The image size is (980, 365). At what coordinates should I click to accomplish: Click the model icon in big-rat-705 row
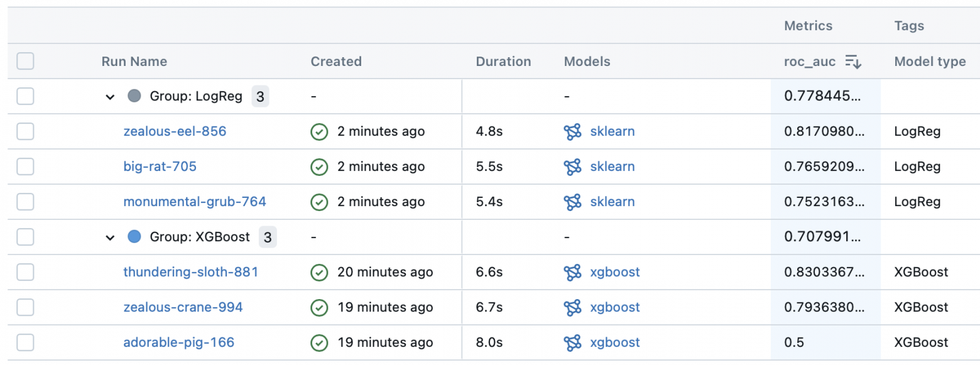pos(572,167)
